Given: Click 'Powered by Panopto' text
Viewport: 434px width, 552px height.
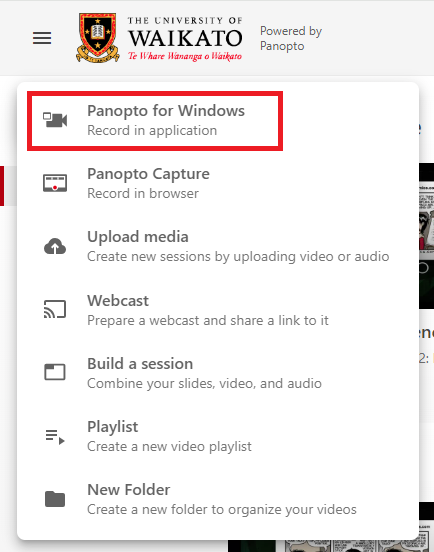Looking at the screenshot, I should (x=291, y=38).
